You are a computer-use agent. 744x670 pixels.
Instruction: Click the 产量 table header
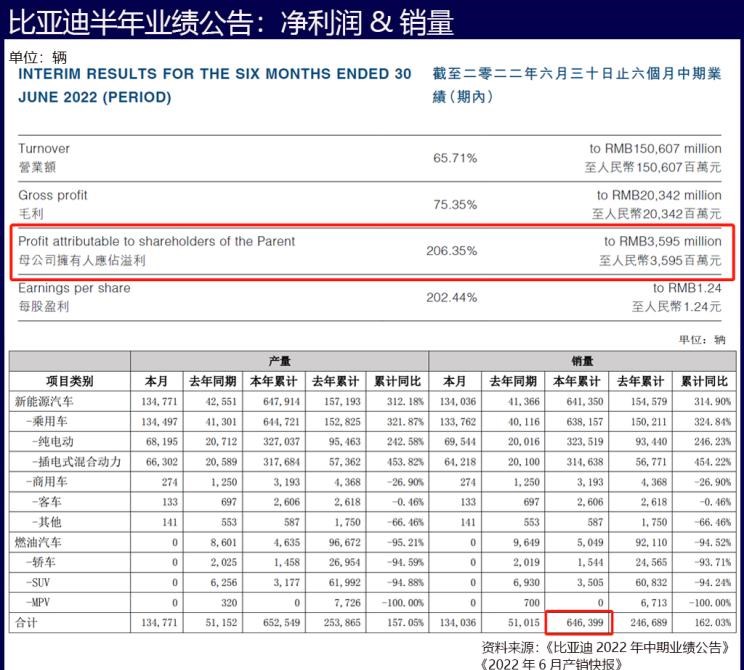pos(279,361)
